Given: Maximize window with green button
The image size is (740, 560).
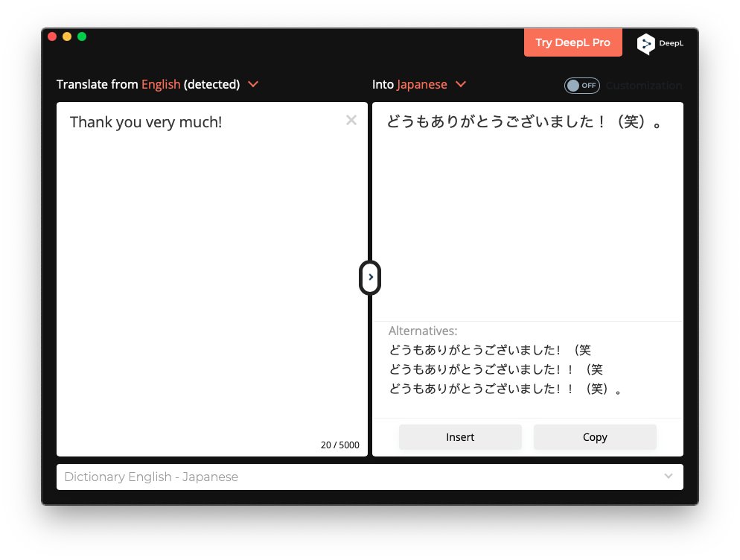Looking at the screenshot, I should pos(82,36).
